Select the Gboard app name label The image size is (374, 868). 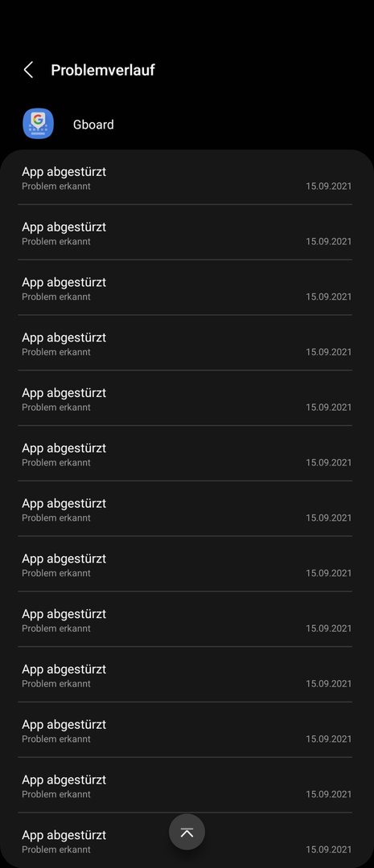pyautogui.click(x=93, y=125)
